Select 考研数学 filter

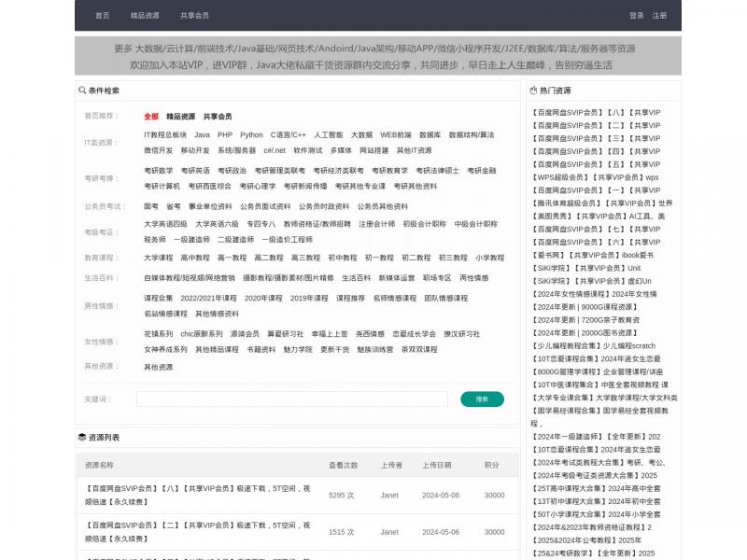coord(158,171)
